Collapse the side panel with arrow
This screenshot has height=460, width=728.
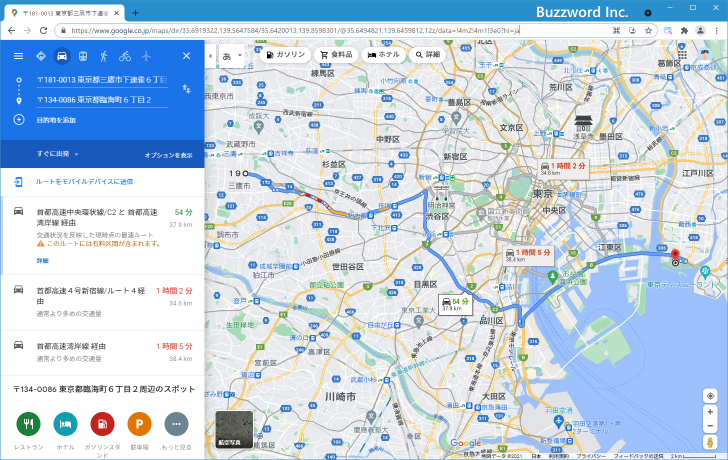210,56
